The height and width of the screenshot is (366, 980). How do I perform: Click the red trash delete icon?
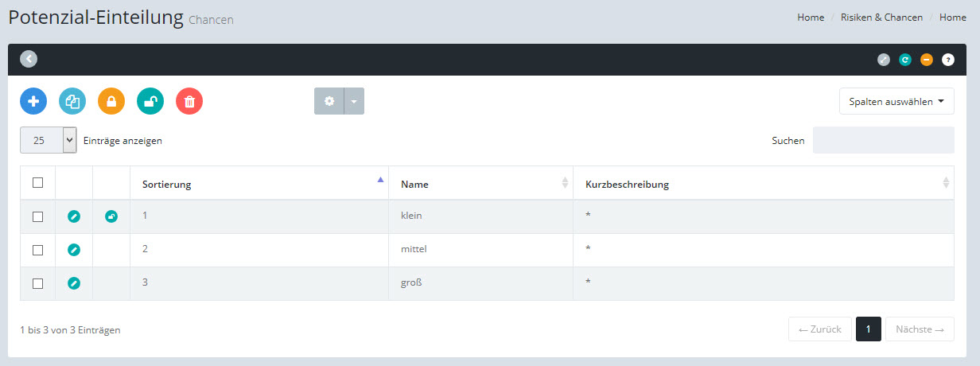coord(189,101)
